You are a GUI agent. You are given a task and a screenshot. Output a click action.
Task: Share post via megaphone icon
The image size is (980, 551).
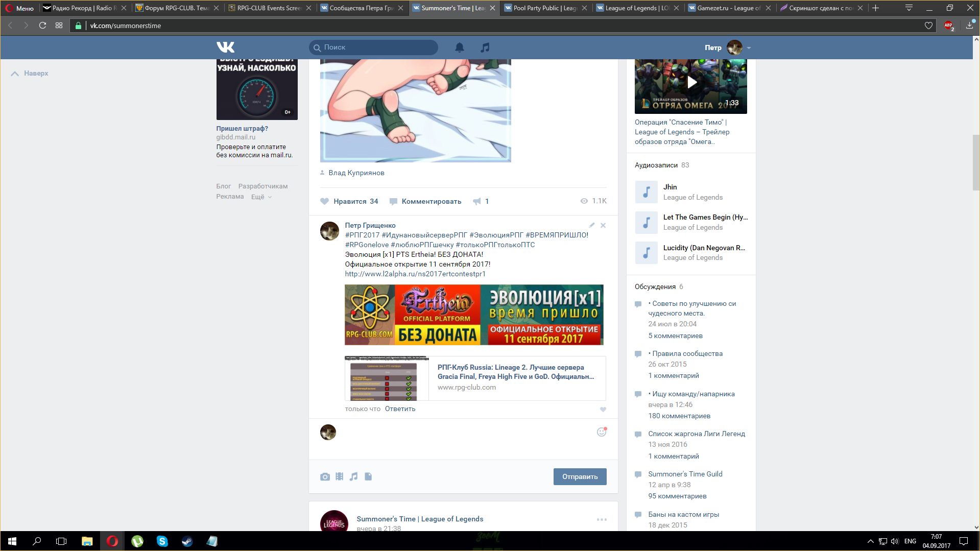click(476, 201)
